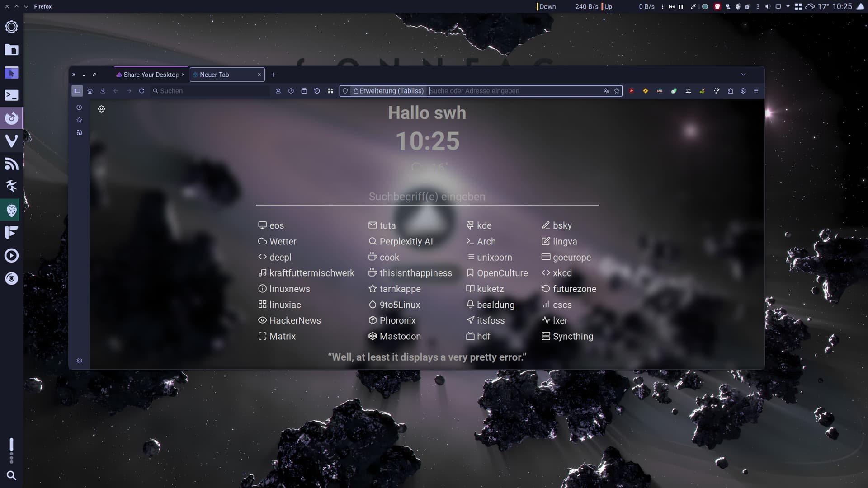Open the Matrix link
Screen dimensions: 868x488
[x=277, y=336]
